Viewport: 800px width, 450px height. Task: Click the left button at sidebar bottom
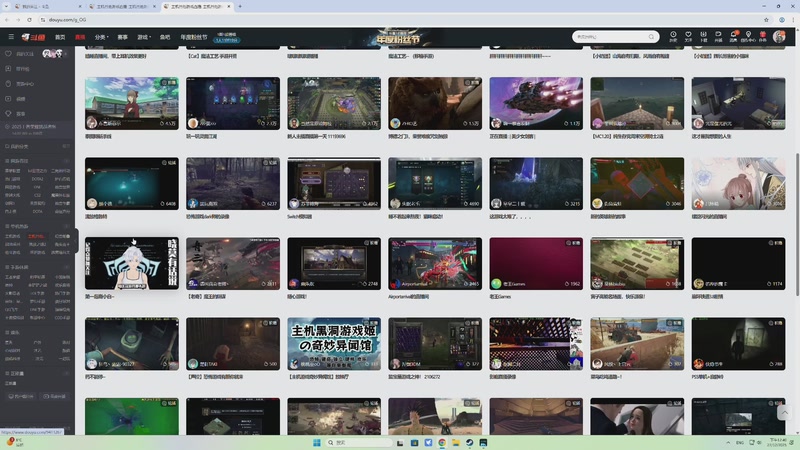click(20, 396)
